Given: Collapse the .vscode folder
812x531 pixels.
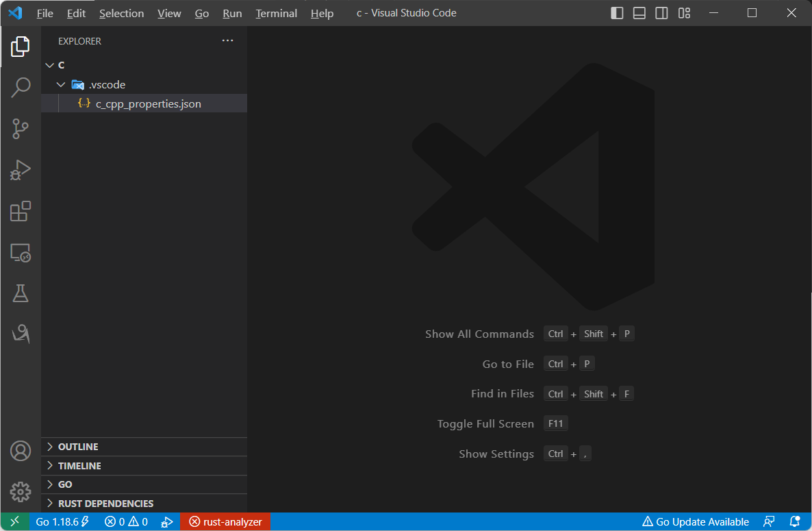Looking at the screenshot, I should pos(144,84).
